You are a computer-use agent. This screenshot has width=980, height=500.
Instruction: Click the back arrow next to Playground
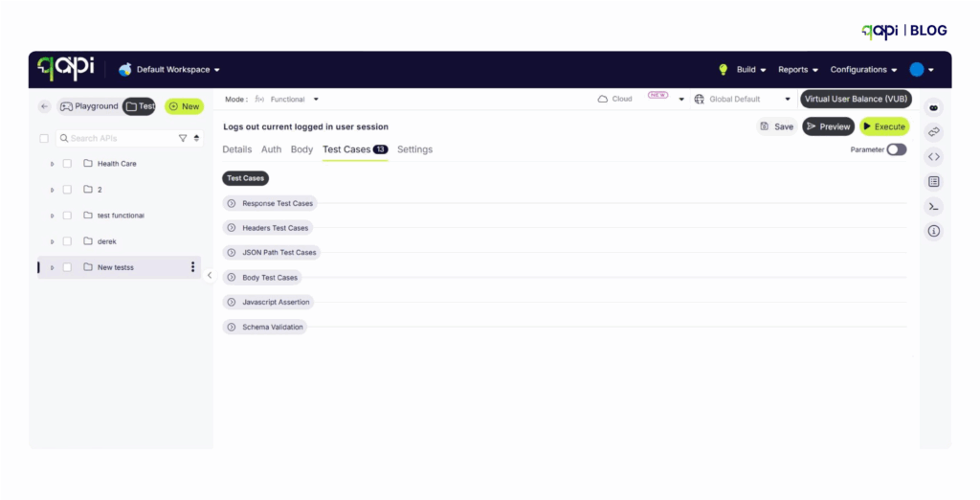pos(45,106)
